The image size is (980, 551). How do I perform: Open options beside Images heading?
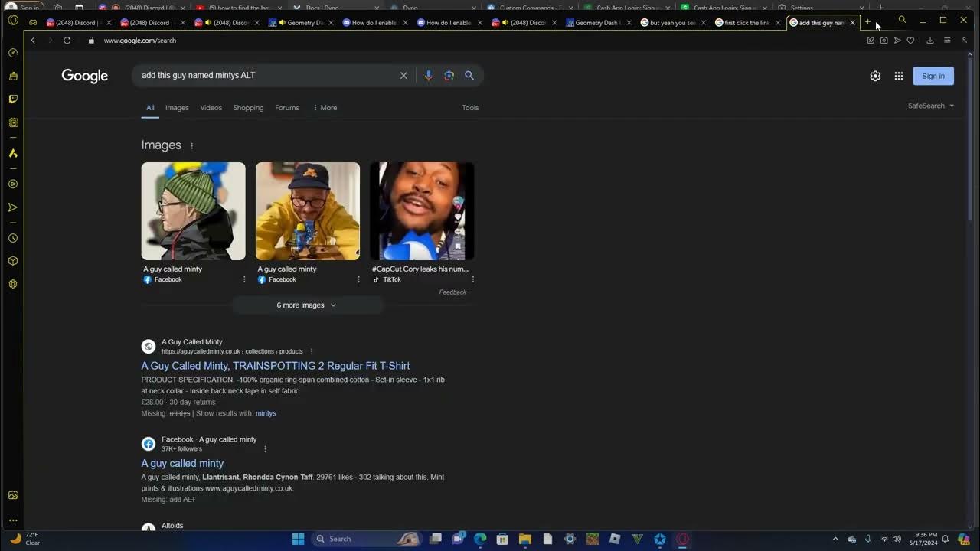click(x=191, y=145)
